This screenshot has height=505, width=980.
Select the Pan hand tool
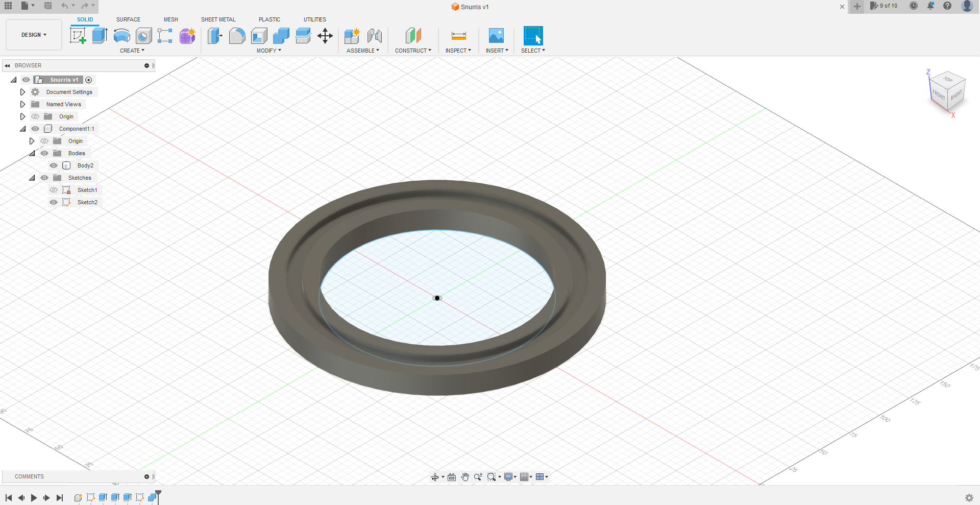pos(465,477)
